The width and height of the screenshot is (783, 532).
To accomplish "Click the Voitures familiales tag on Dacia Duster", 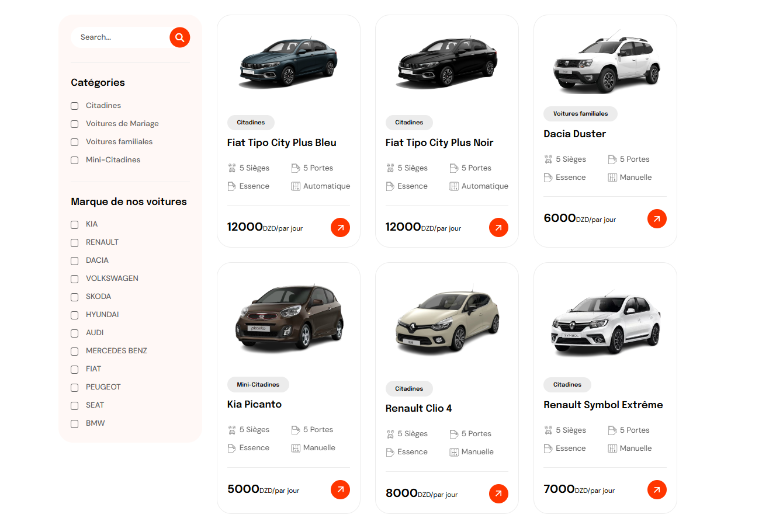I will (580, 114).
